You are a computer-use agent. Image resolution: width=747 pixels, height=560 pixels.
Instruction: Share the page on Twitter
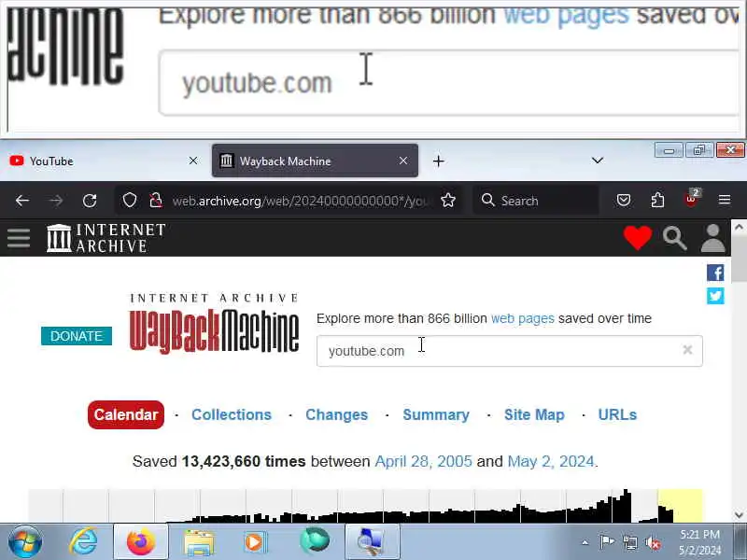715,296
